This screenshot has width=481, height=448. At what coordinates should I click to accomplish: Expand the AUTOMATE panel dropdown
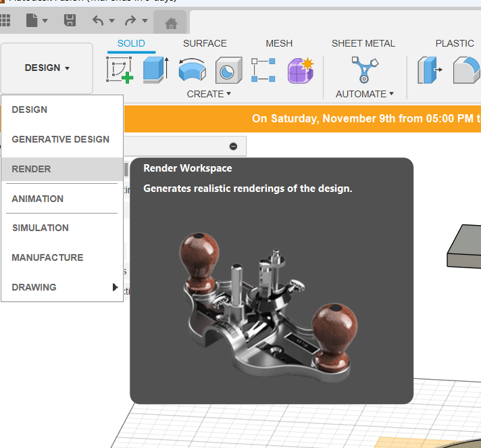pos(364,94)
